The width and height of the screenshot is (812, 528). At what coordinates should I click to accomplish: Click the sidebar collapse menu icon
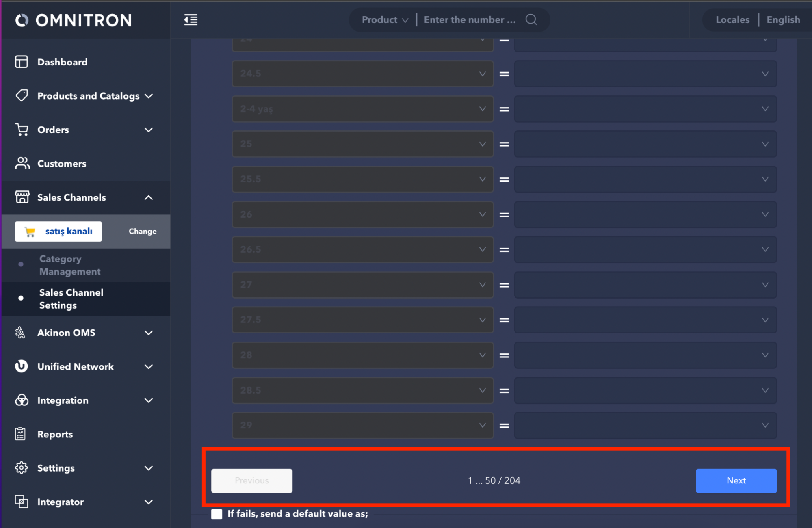point(191,19)
